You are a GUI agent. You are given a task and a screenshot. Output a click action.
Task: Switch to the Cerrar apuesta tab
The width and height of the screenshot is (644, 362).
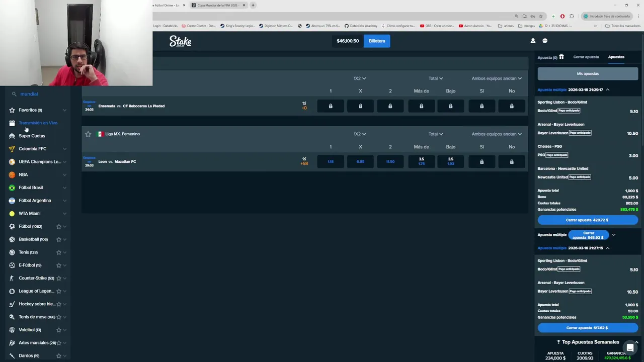[586, 57]
